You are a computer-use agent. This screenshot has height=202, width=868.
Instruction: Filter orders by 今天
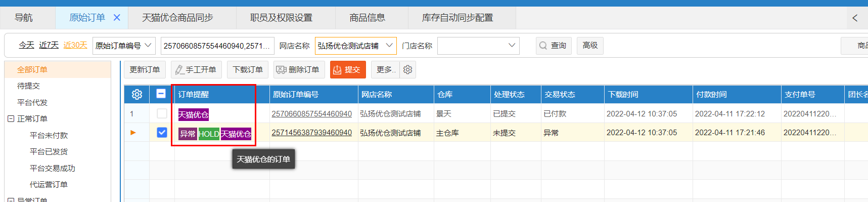click(26, 45)
